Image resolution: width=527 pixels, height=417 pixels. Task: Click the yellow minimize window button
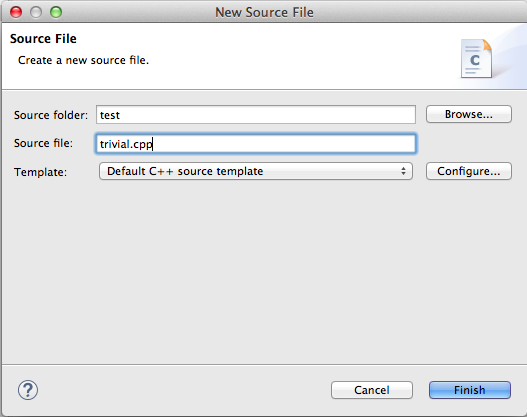tap(36, 12)
